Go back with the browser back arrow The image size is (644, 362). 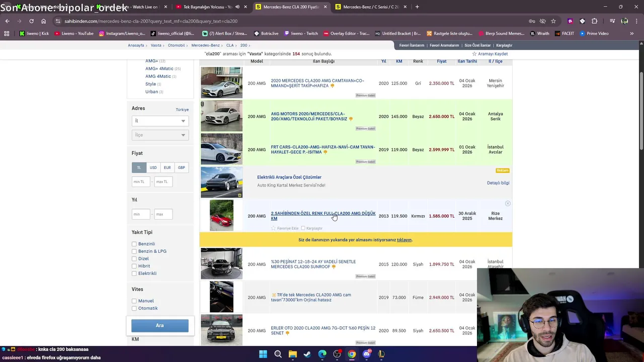click(x=7, y=21)
